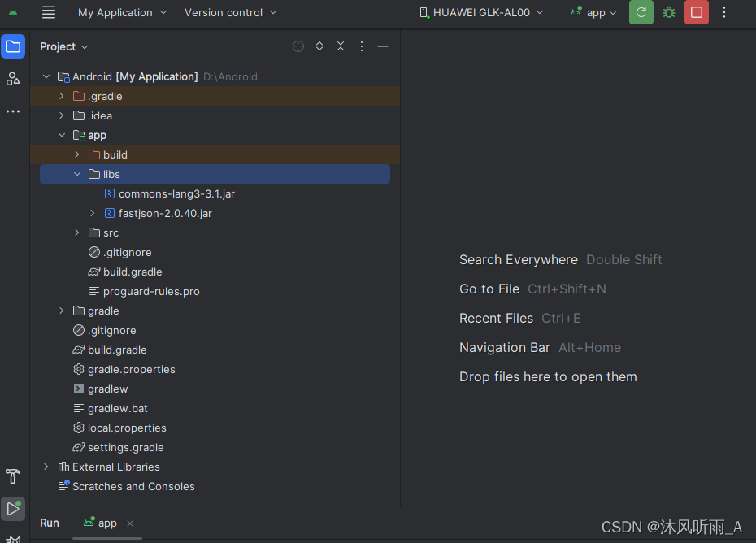756x543 pixels.
Task: Click the Android Studio logo icon
Action: tap(13, 12)
